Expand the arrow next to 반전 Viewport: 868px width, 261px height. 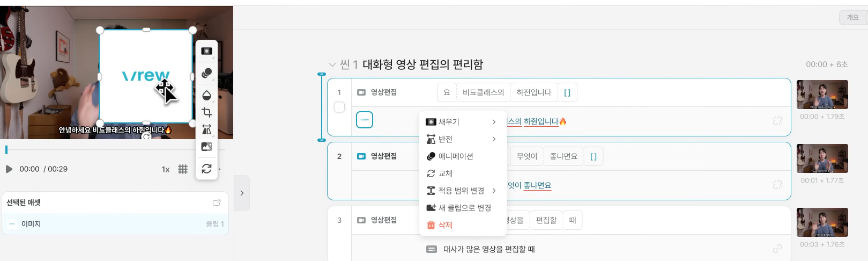494,139
